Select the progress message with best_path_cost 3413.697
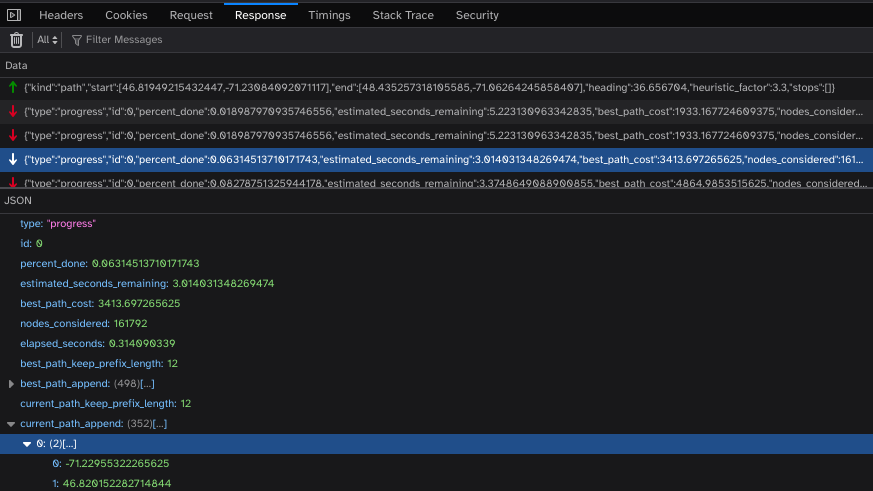The image size is (873, 491). tap(436, 159)
